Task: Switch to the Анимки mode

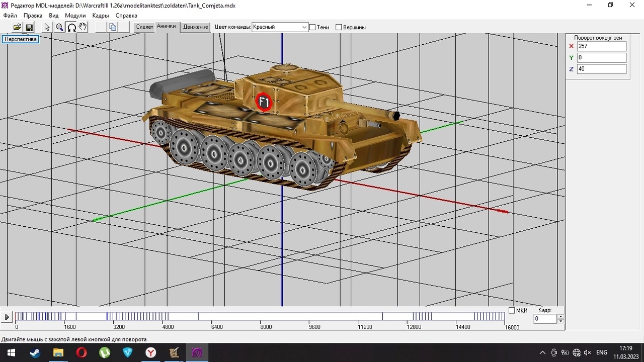Action: 166,27
